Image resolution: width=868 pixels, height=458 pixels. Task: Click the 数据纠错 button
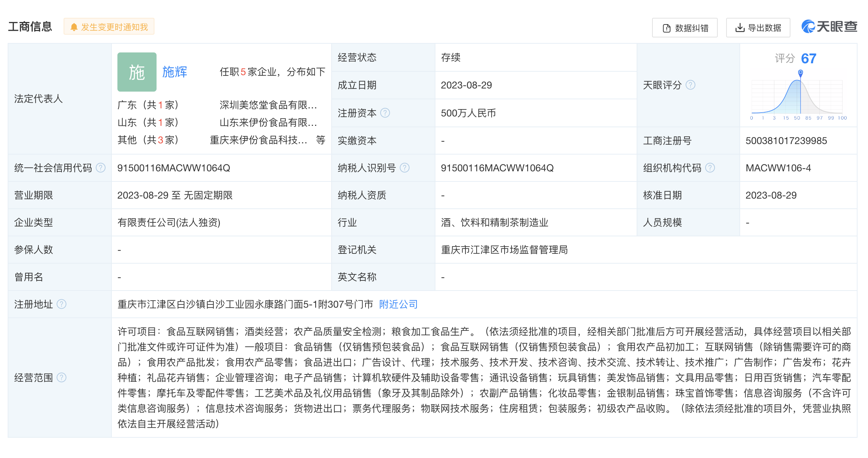tap(684, 28)
